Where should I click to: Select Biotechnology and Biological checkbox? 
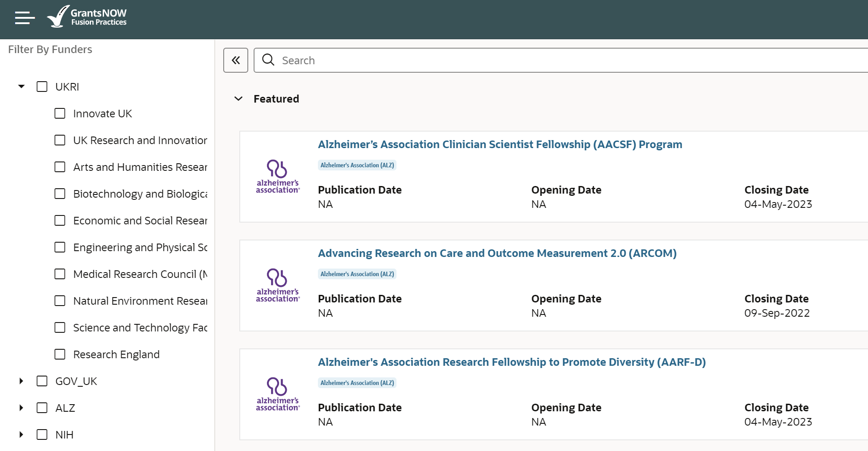click(60, 194)
